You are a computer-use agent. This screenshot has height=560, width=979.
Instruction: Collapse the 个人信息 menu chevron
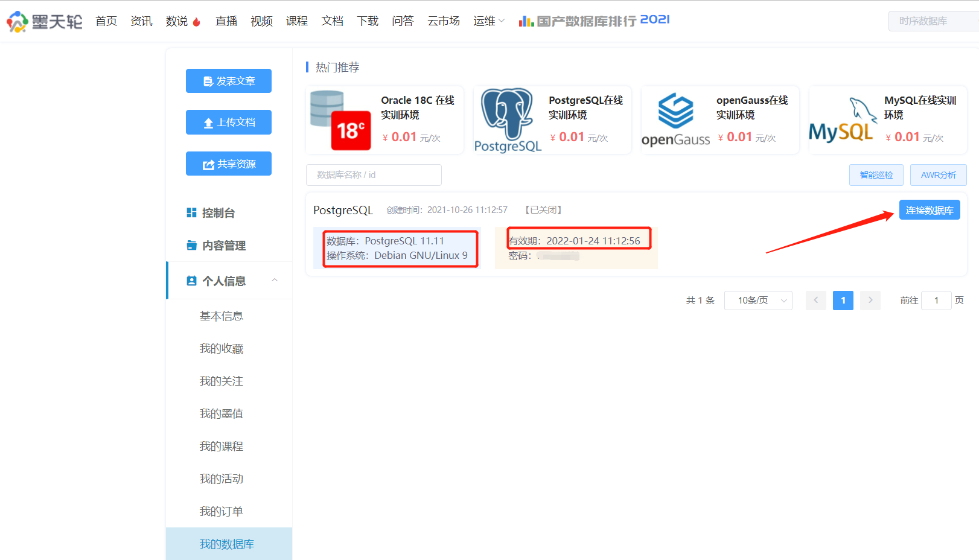(x=275, y=280)
